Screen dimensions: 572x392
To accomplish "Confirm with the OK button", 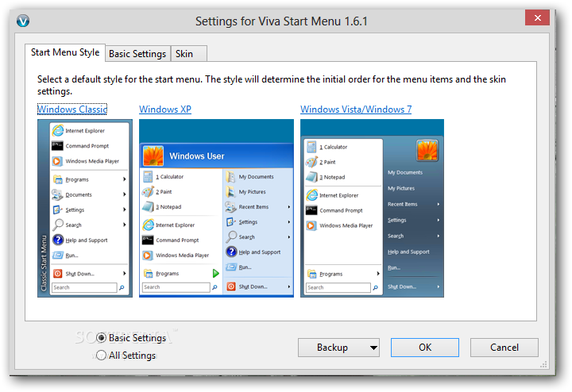I will 425,348.
